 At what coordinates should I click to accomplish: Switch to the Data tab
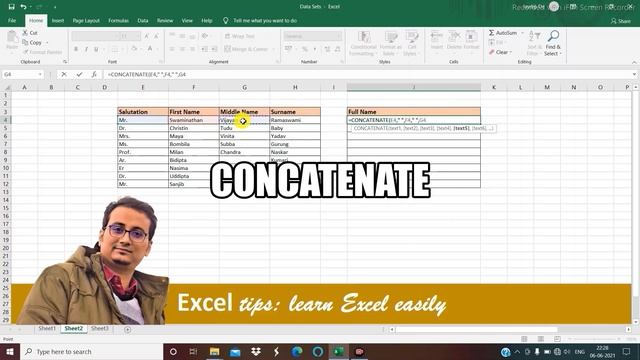[143, 20]
